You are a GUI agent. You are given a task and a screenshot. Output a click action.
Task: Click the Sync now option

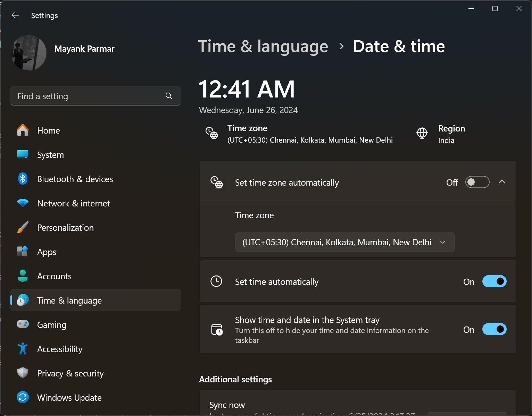coord(227,405)
